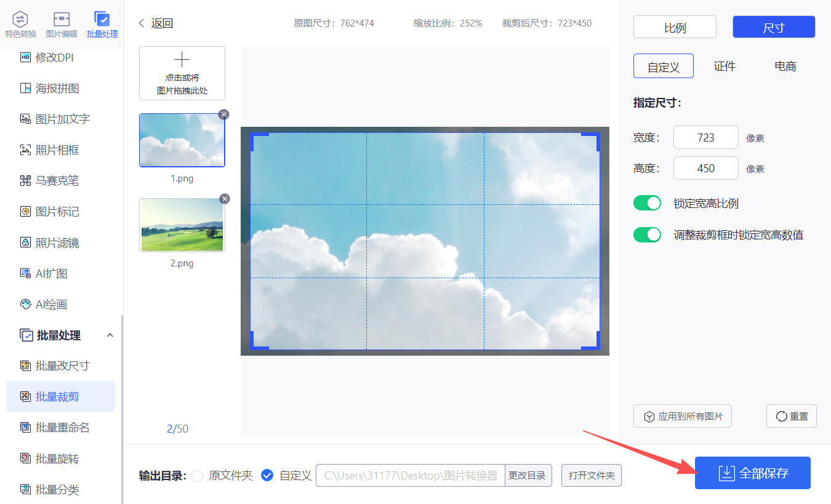Switch to 尺寸 crop mode

point(774,27)
